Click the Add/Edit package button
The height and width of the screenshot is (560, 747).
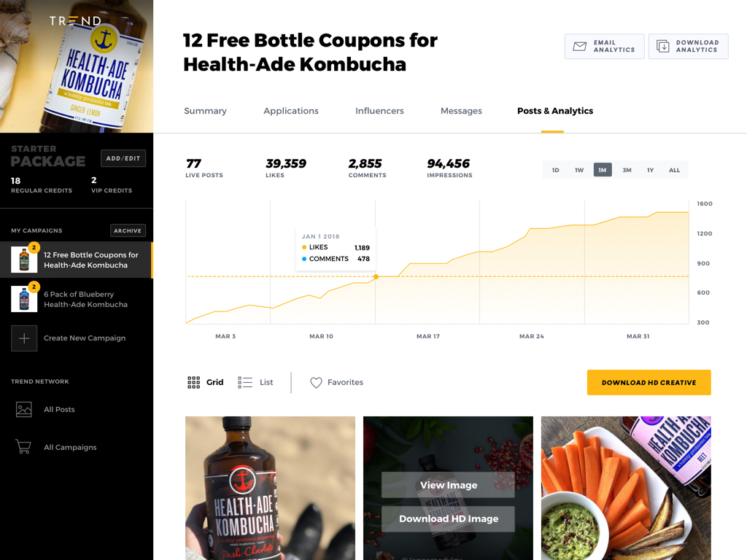tap(123, 158)
